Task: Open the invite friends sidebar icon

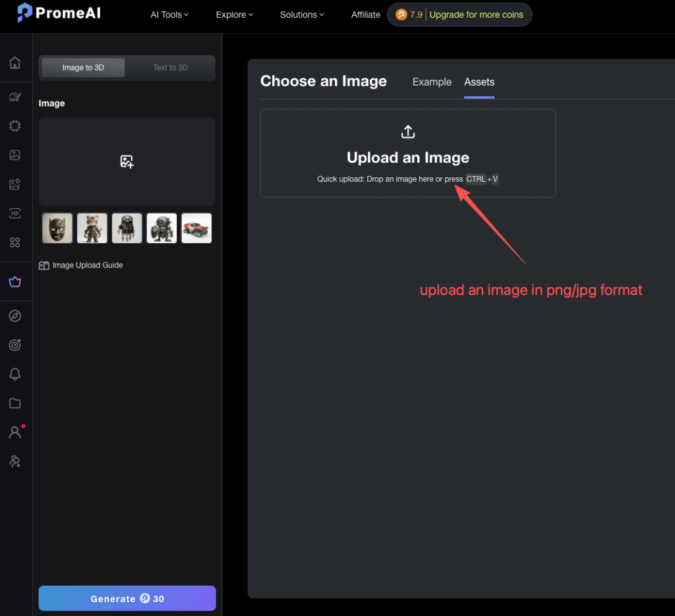Action: (x=15, y=461)
